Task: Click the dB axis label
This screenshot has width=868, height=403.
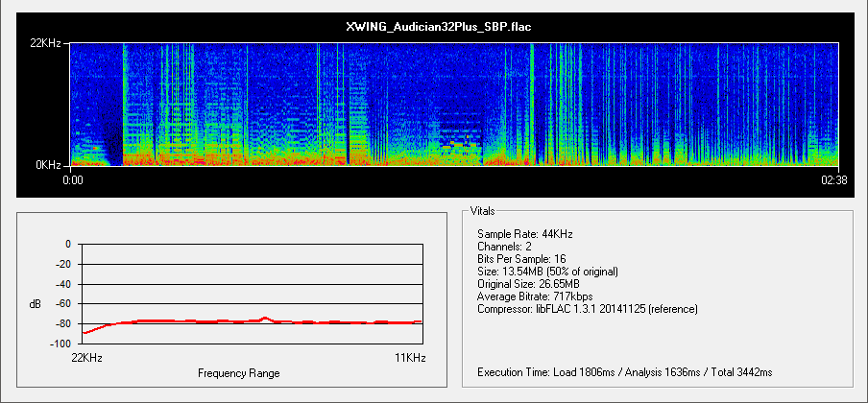Action: pyautogui.click(x=36, y=304)
